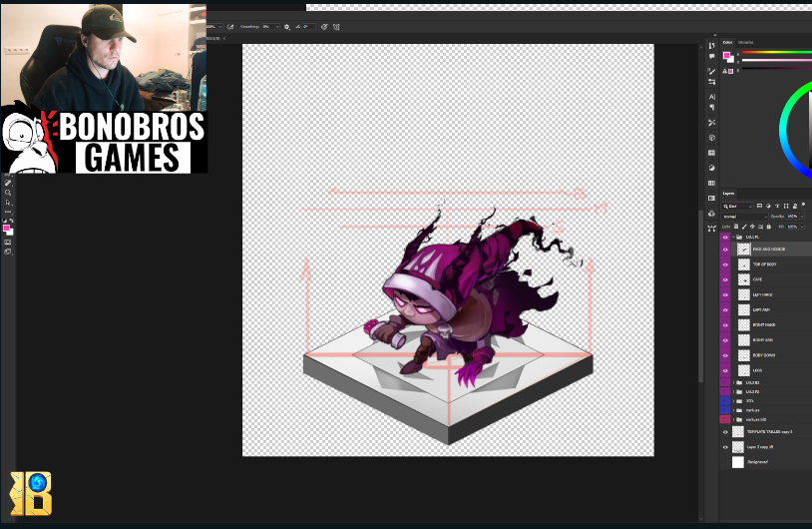Expand the collapsed panels double-arrow
Viewport: 812px width, 529px height.
pyautogui.click(x=715, y=35)
